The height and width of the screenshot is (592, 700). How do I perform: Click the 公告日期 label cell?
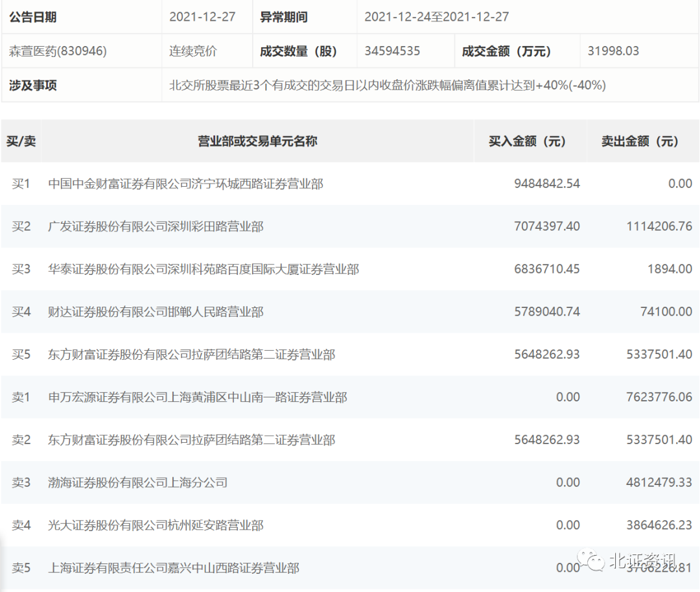click(32, 17)
